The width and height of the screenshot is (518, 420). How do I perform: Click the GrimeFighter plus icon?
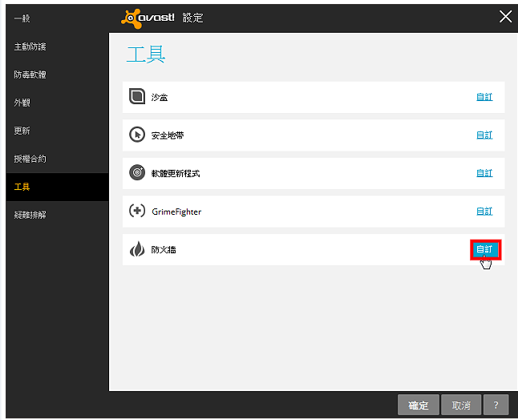137,211
